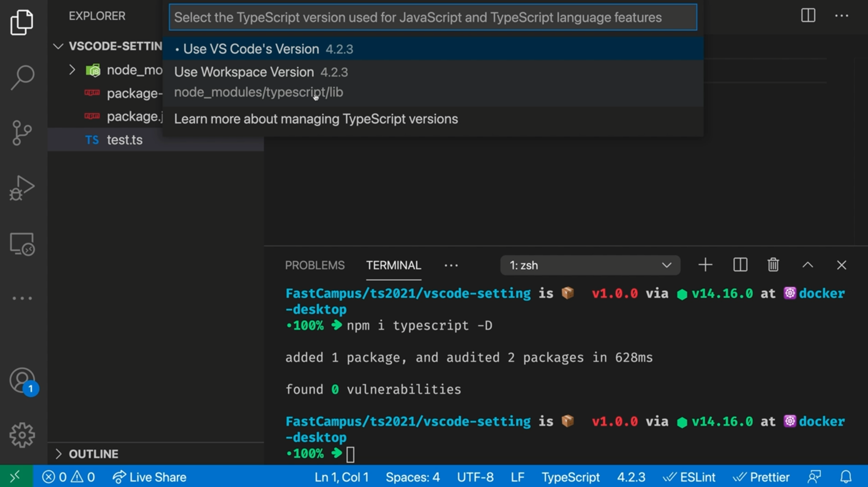Open the Source Control view
Viewport: 868px width, 487px height.
22,133
